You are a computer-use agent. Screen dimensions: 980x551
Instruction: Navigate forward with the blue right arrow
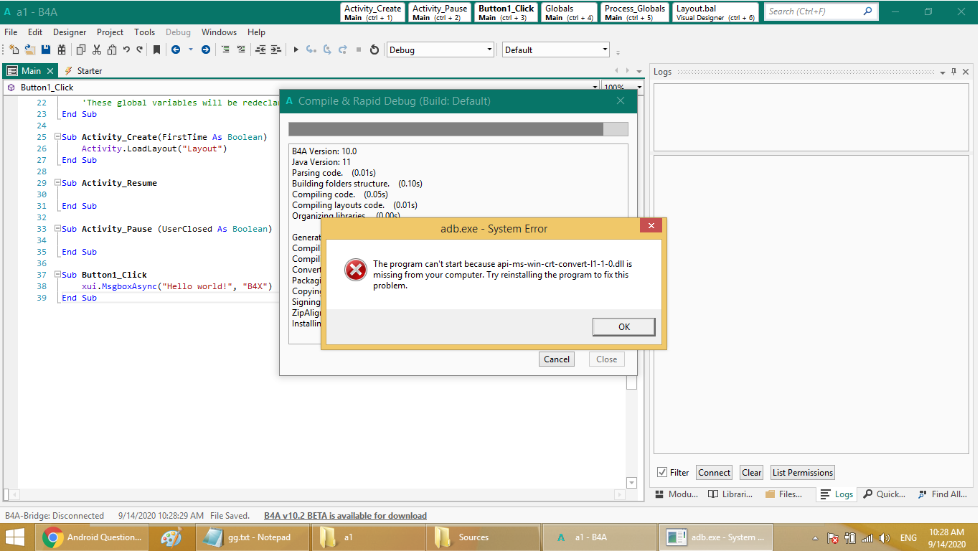(x=206, y=50)
